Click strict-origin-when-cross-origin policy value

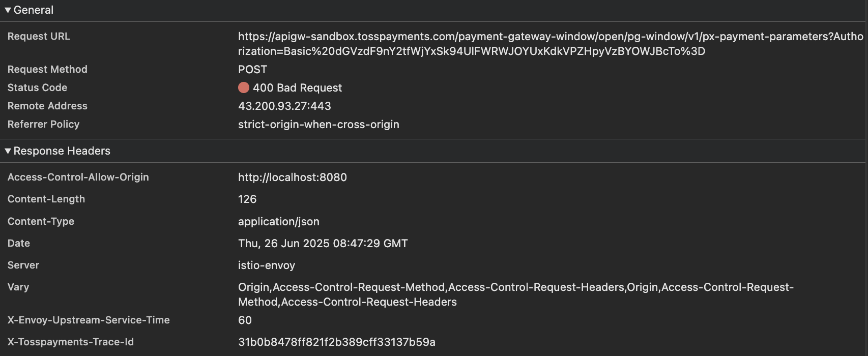click(319, 124)
